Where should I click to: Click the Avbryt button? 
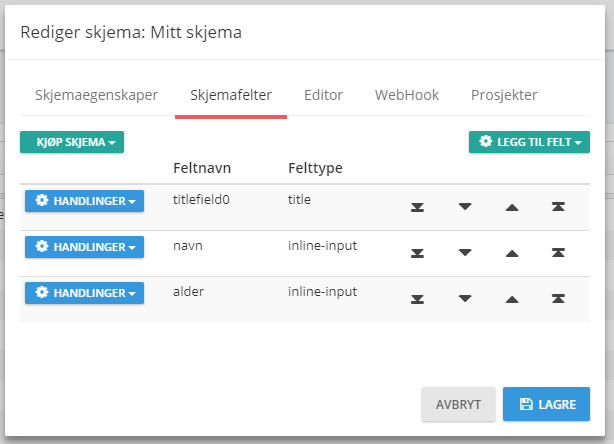(458, 404)
